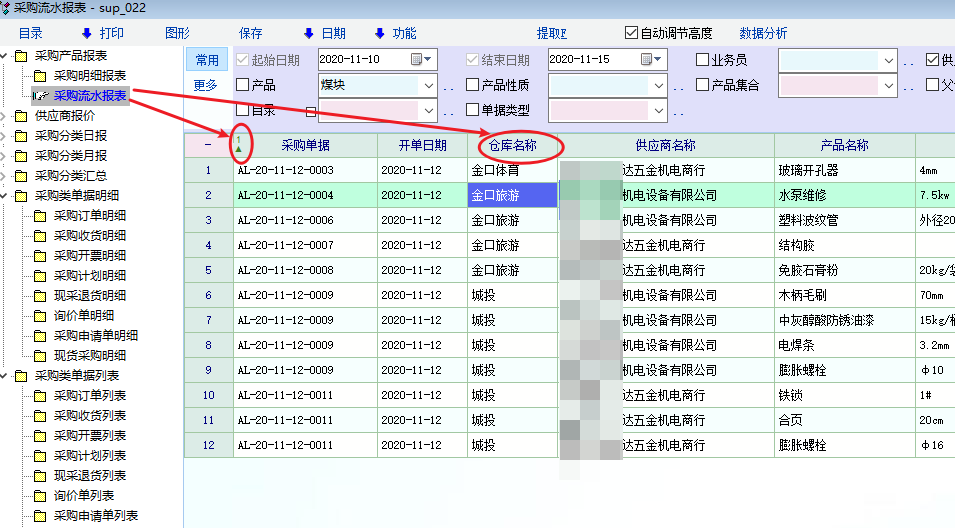The image size is (955, 528).
Task: Open 数据分析 from the toolbar
Action: pos(763,34)
